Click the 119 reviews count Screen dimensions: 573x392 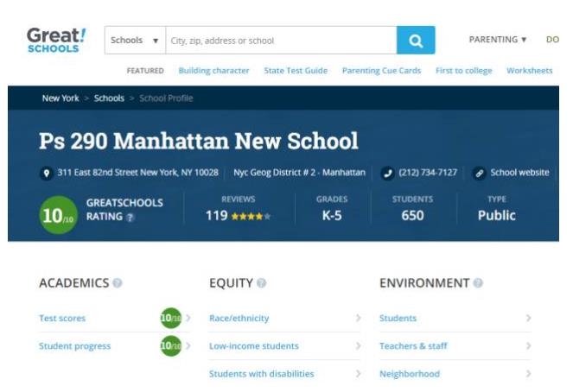[x=217, y=215]
